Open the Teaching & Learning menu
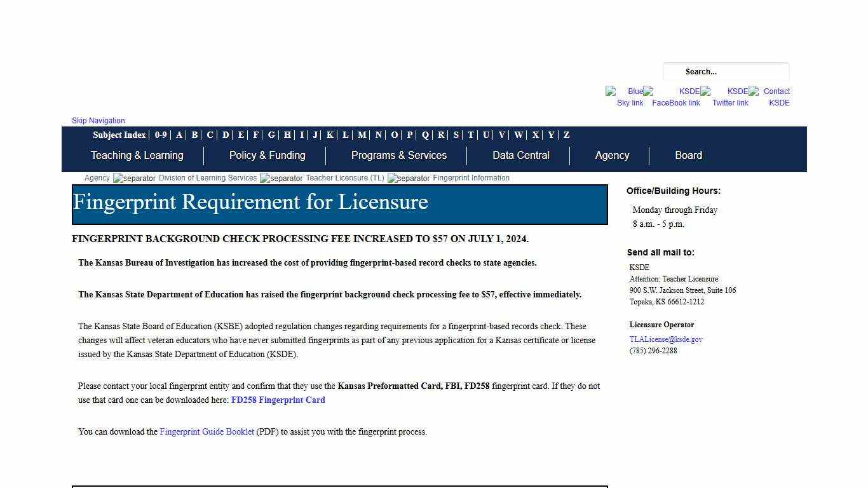This screenshot has height=488, width=868. point(137,156)
